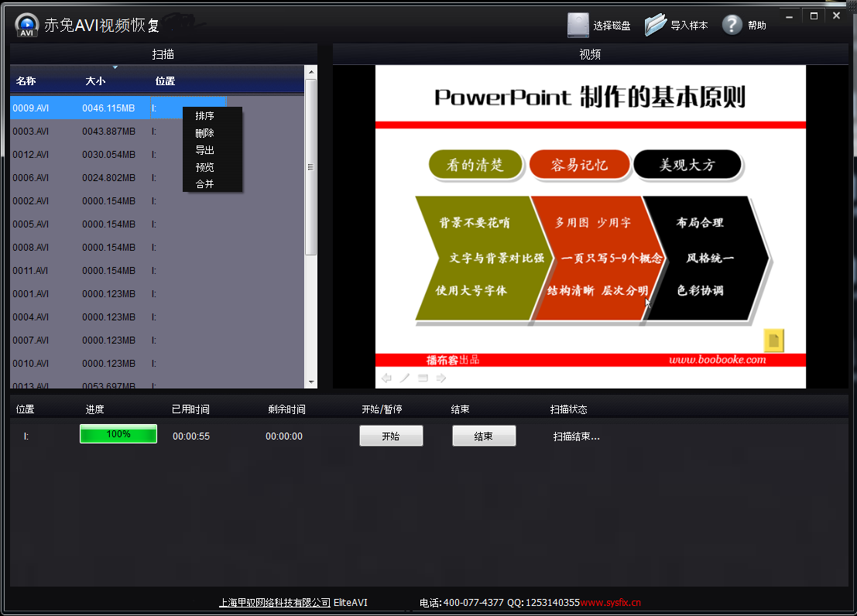857x616 pixels.
Task: Click size value 0030.054MB
Action: click(x=108, y=155)
